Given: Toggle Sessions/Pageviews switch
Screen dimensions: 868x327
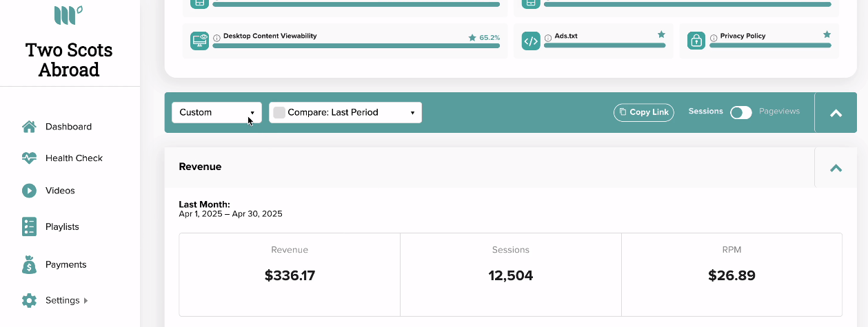Looking at the screenshot, I should click(741, 112).
